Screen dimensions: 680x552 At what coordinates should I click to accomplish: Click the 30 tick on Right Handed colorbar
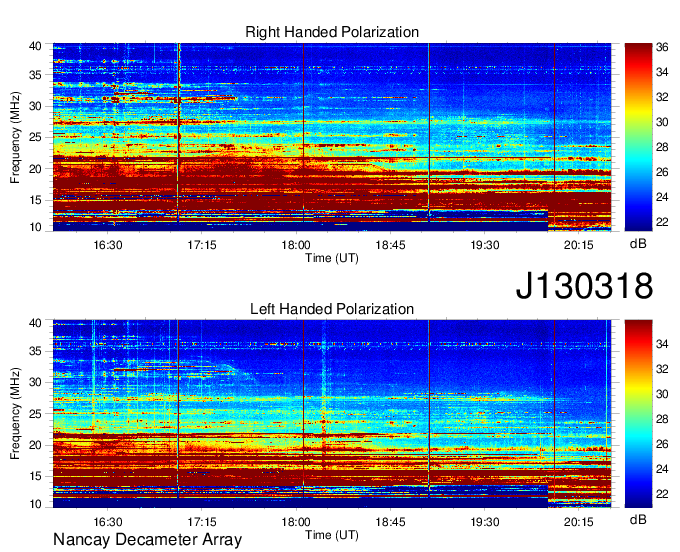click(662, 122)
